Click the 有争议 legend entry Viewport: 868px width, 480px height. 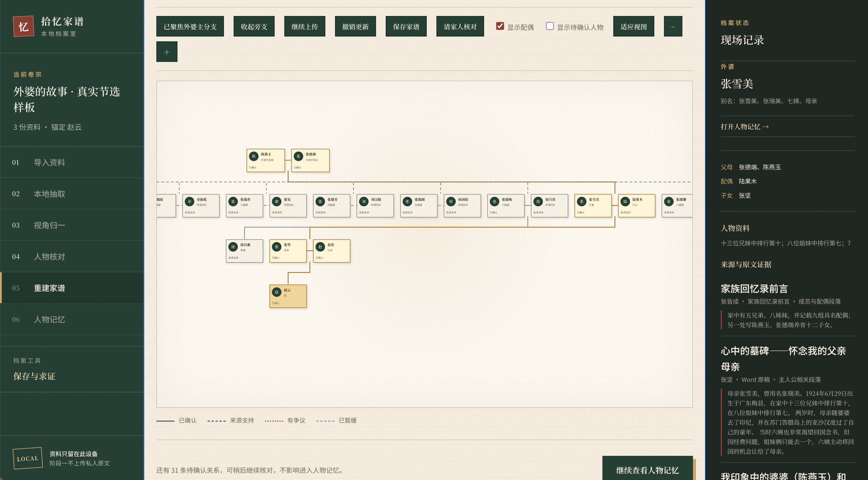click(285, 420)
